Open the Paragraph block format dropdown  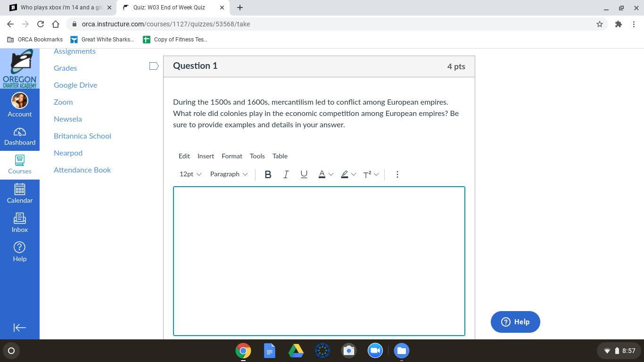click(229, 174)
